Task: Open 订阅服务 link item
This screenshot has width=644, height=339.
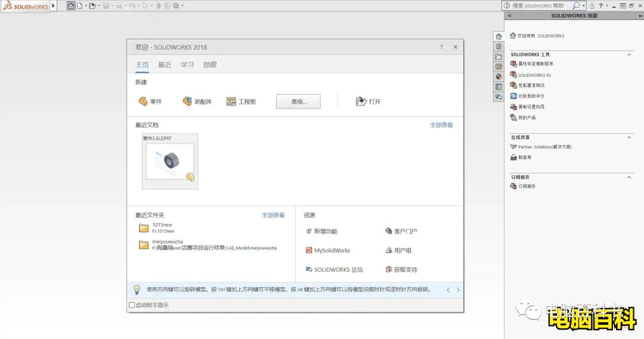Action: pos(523,186)
